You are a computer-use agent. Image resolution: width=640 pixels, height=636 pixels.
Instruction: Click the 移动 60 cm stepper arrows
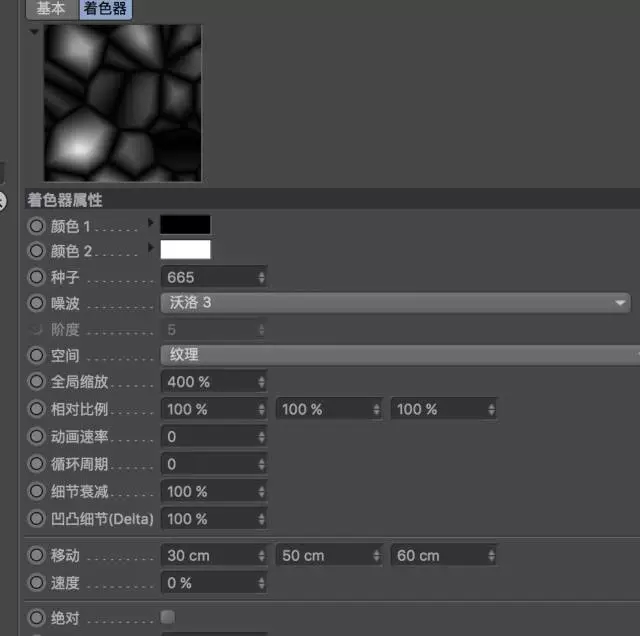point(491,556)
